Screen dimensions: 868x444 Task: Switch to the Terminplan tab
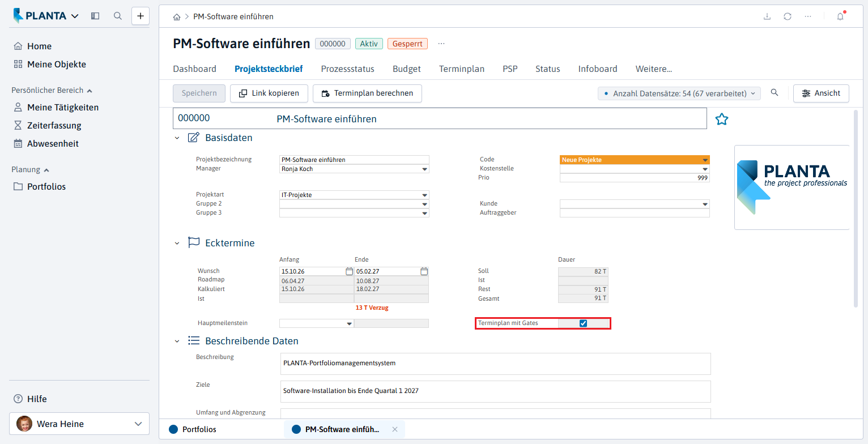[x=462, y=69]
